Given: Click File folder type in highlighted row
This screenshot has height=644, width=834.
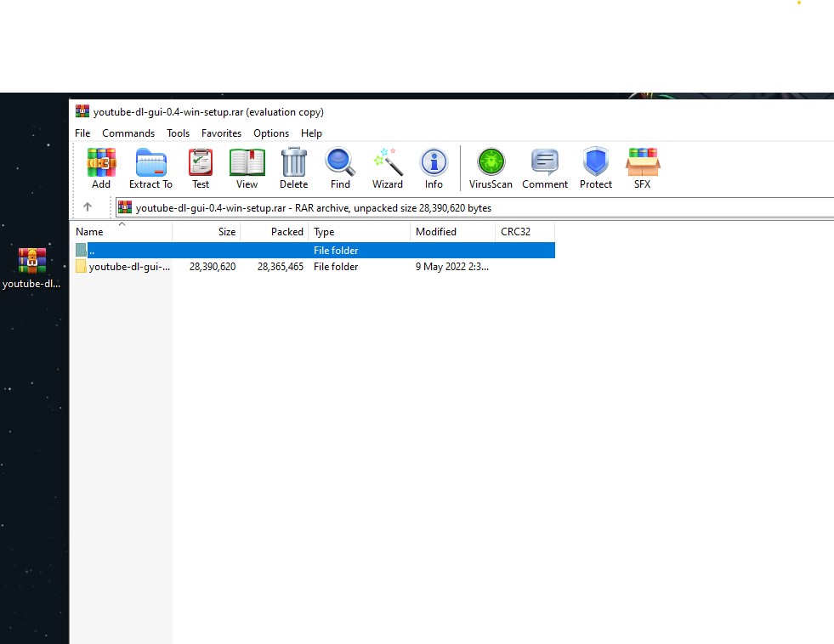Looking at the screenshot, I should point(336,251).
